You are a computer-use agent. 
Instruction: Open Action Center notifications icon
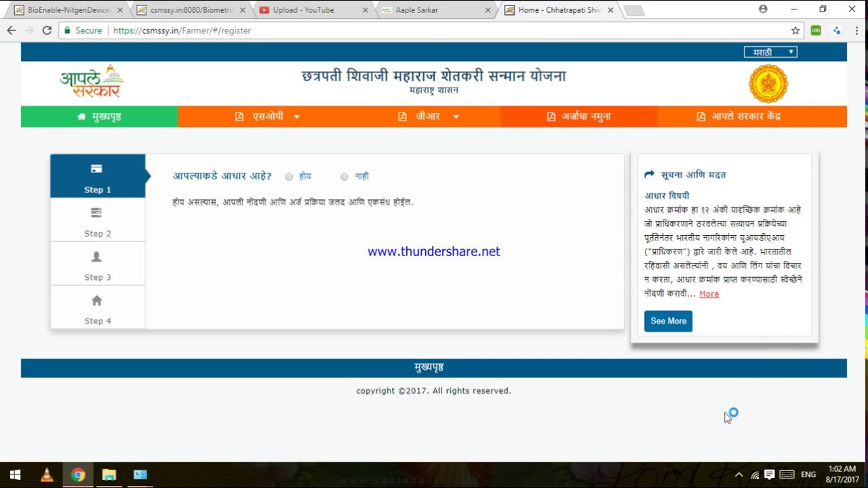point(770,474)
